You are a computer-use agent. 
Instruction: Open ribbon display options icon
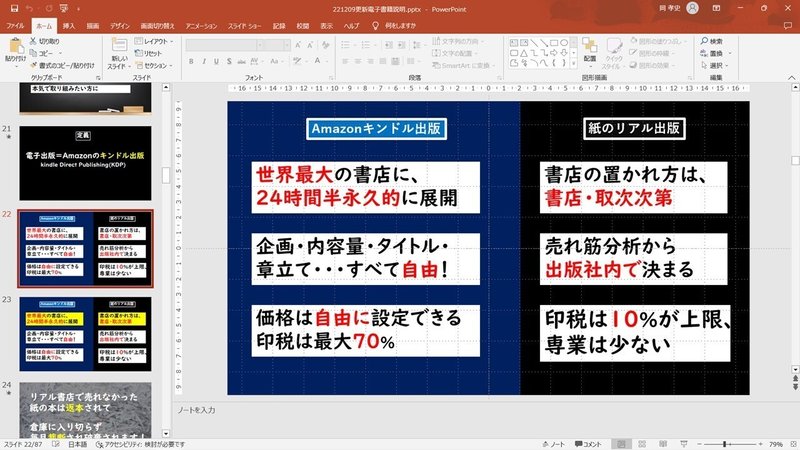tap(716, 9)
